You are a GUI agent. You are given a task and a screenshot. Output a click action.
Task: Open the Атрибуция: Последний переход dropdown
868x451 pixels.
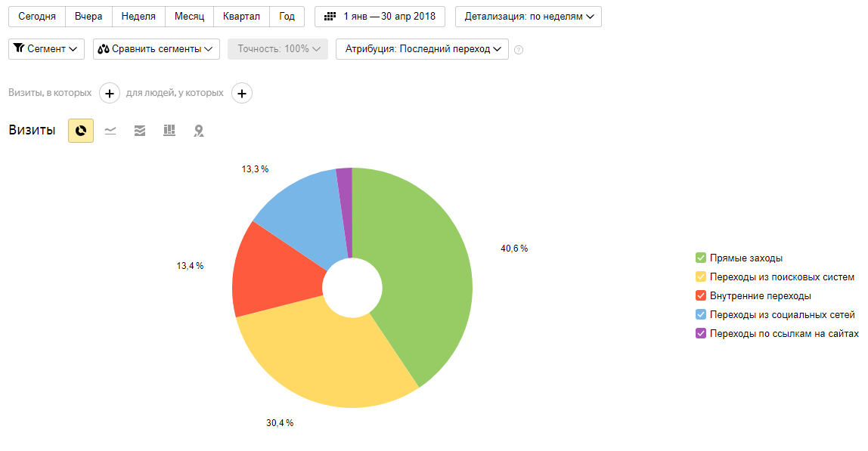[422, 48]
